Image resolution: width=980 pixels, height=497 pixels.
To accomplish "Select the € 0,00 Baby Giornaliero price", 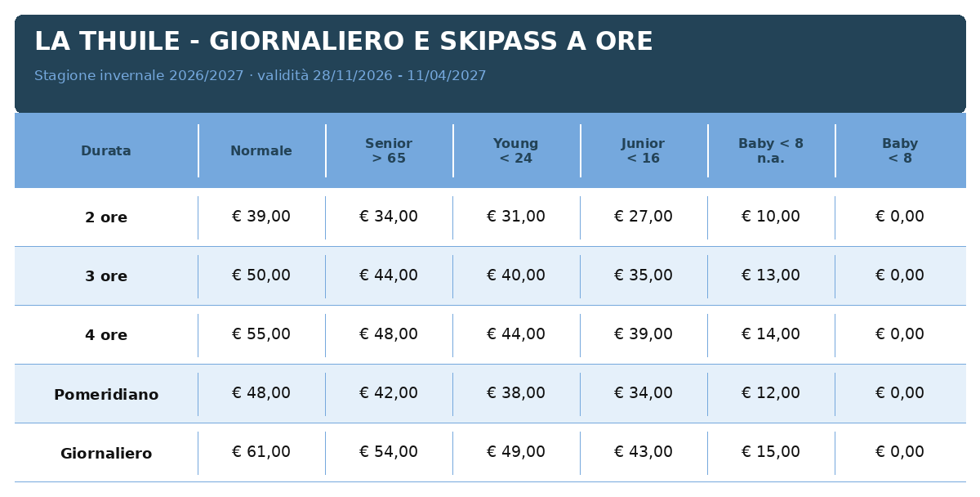I will (x=900, y=452).
